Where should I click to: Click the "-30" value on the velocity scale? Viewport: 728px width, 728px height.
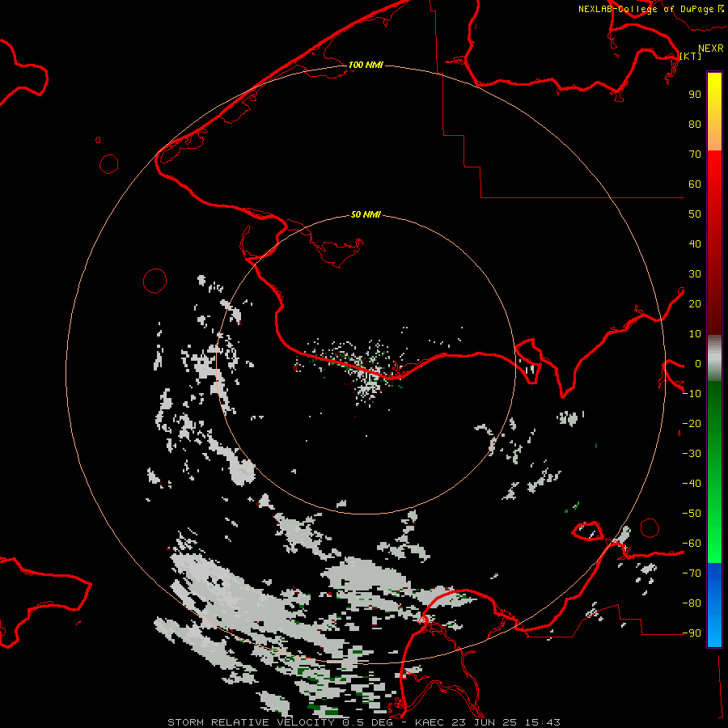[x=692, y=454]
